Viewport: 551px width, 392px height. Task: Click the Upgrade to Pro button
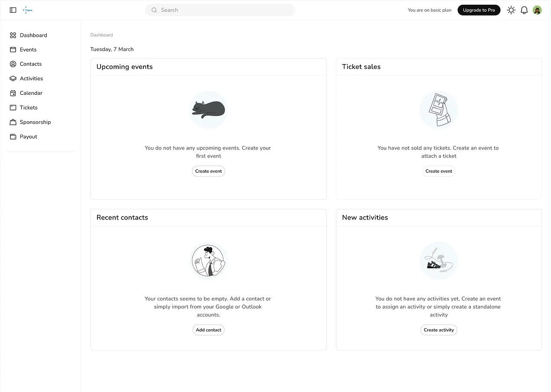[479, 10]
